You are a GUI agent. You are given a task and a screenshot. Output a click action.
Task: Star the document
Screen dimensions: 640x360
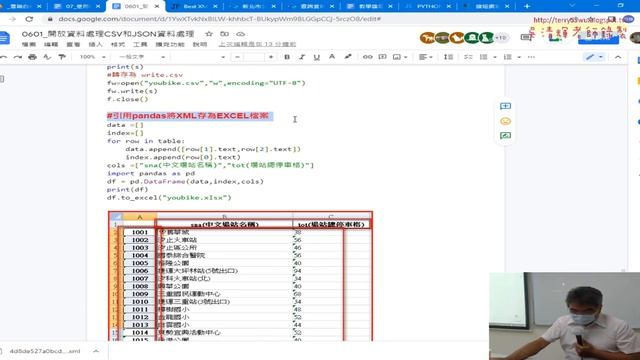pyautogui.click(x=209, y=34)
